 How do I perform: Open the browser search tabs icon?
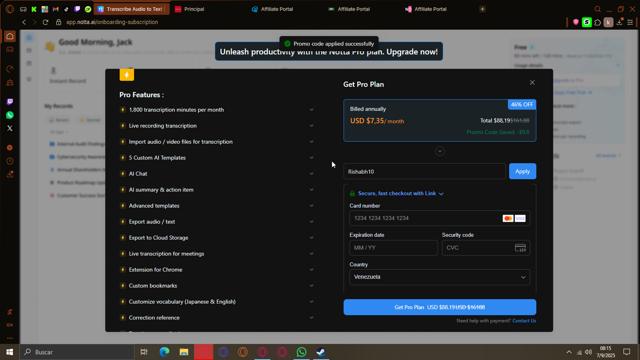click(598, 9)
